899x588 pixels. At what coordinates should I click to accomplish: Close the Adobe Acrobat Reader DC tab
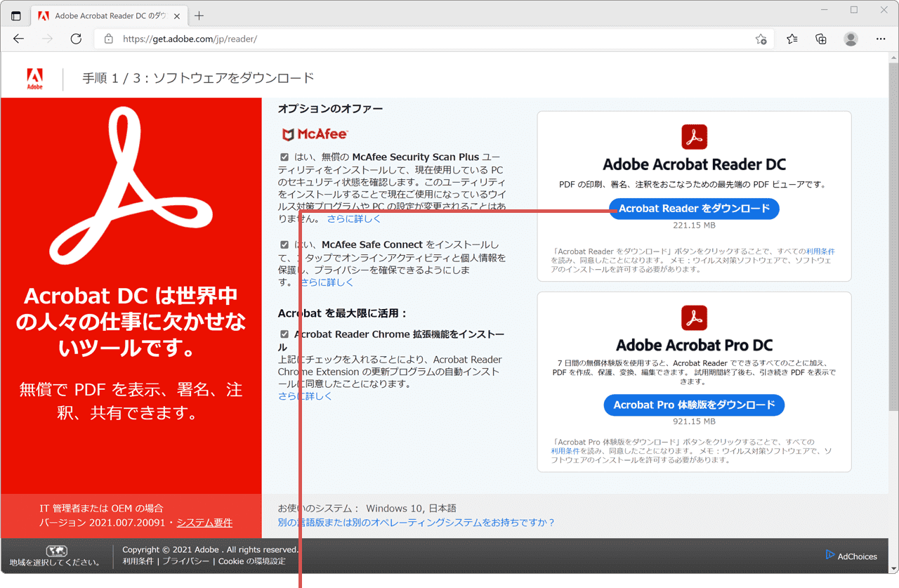coord(177,15)
